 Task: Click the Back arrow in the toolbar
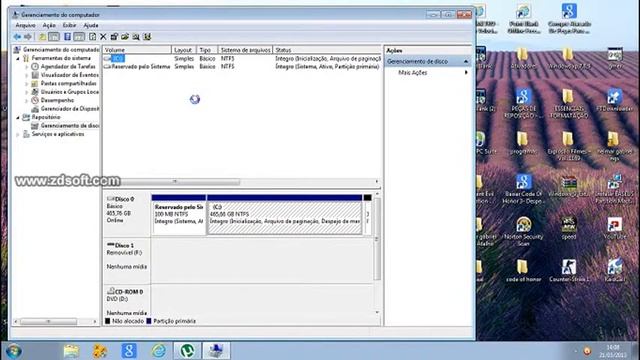click(x=17, y=37)
